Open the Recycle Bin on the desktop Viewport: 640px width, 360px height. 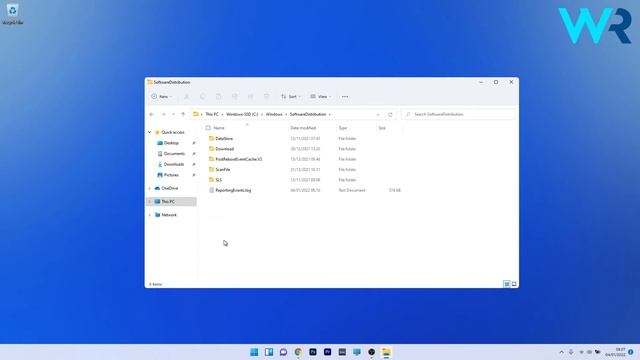[13, 14]
